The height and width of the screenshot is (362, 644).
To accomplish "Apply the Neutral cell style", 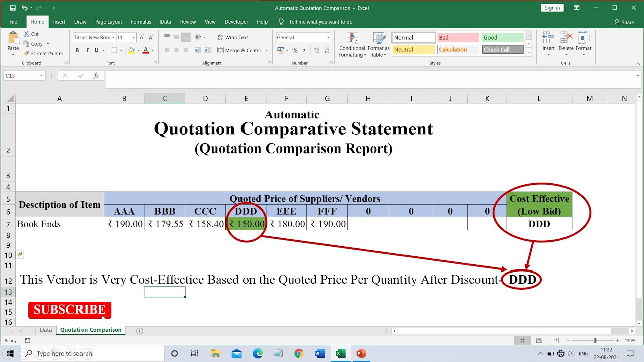I will (x=414, y=50).
